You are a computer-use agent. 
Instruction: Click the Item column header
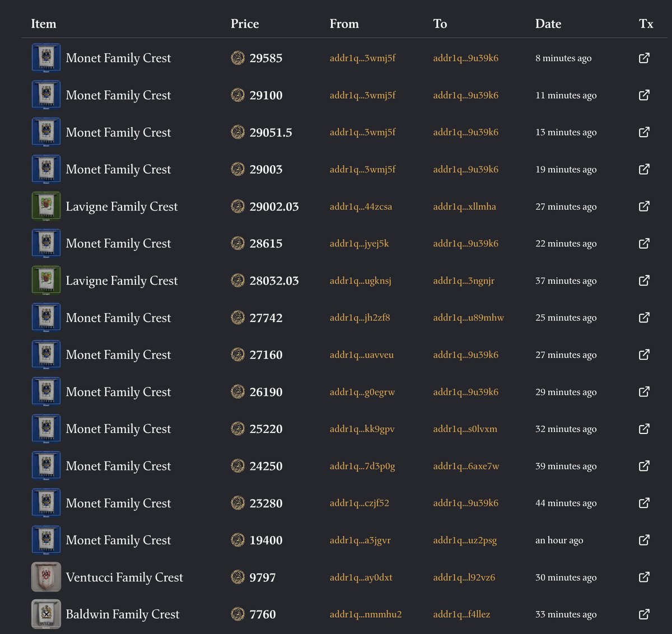tap(43, 24)
